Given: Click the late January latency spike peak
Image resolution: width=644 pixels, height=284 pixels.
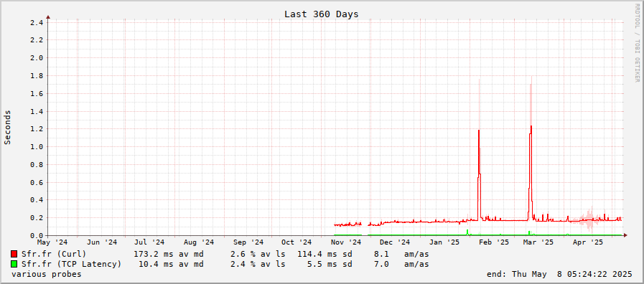Looking at the screenshot, I should coord(479,131).
